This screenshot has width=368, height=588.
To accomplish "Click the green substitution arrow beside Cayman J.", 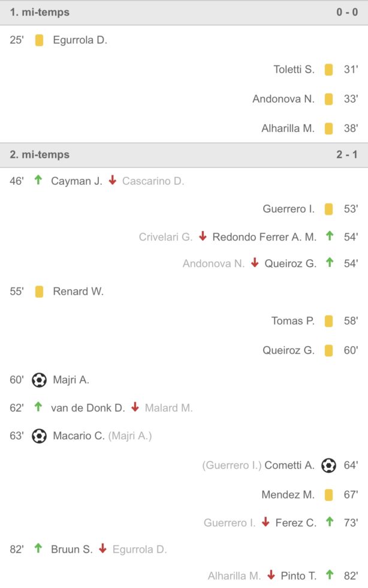I will [x=38, y=180].
